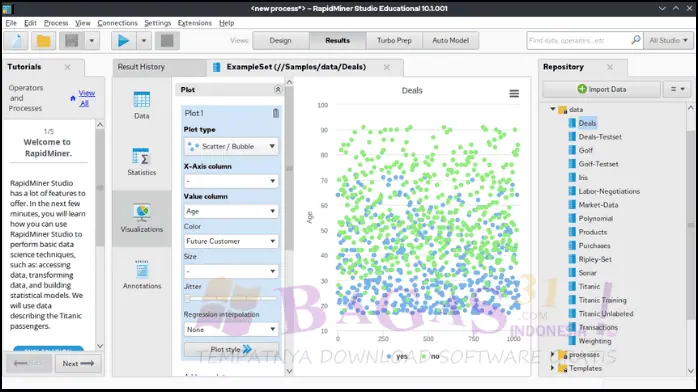Click the Import Data button

point(601,89)
